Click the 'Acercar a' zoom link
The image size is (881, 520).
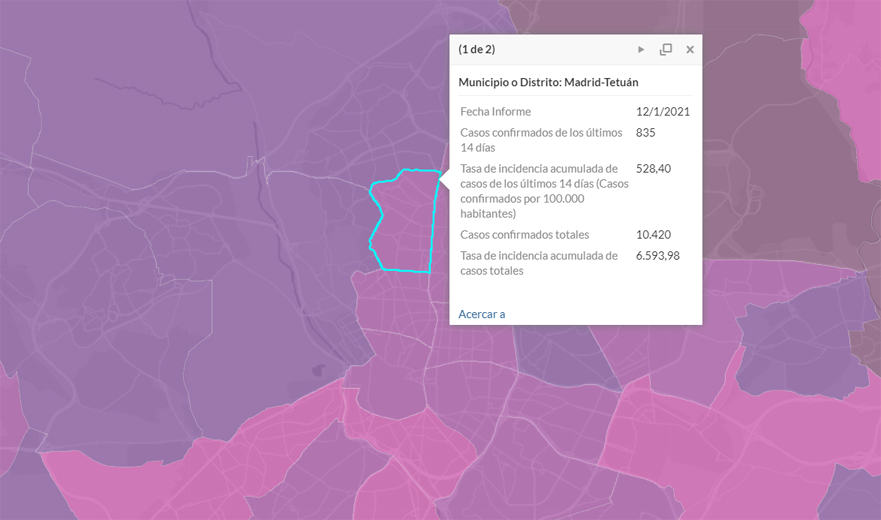click(482, 314)
